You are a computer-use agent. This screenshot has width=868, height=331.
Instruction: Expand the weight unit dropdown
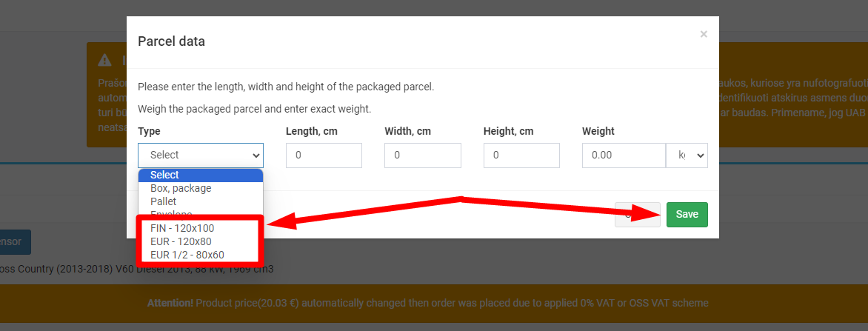[x=687, y=156]
